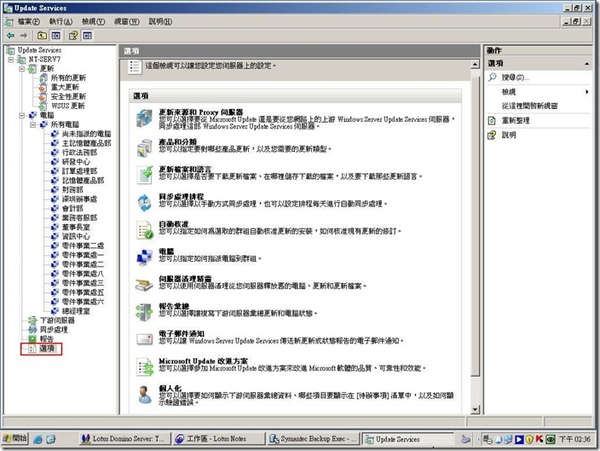Open the 產品和分類 link
Image resolution: width=600 pixels, height=451 pixels.
coord(178,142)
